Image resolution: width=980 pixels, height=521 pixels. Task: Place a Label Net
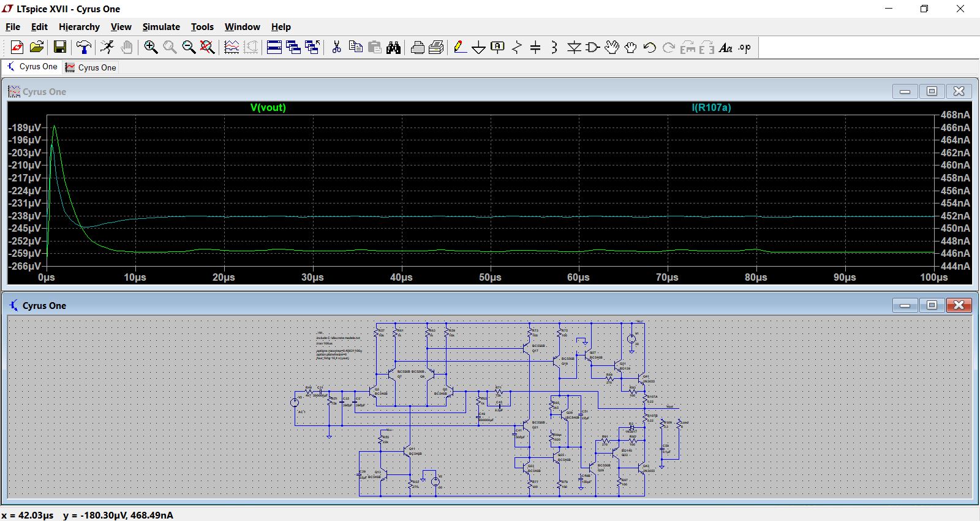(497, 47)
